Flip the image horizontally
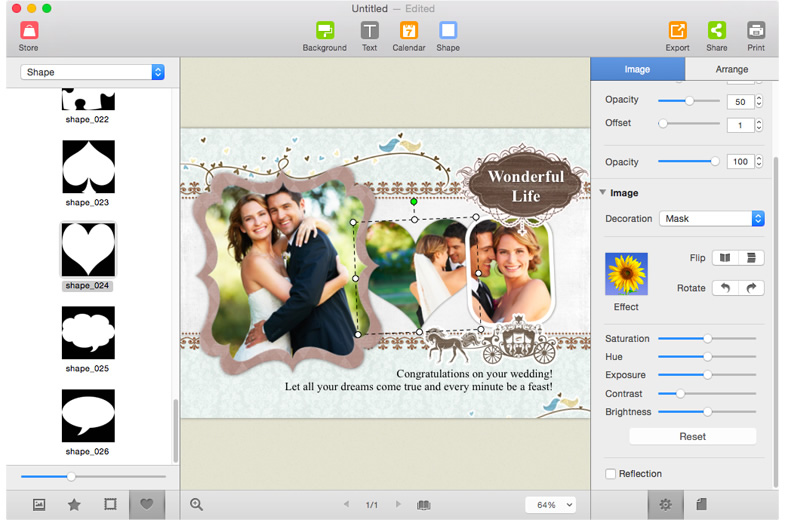The width and height of the screenshot is (785, 520). [725, 258]
